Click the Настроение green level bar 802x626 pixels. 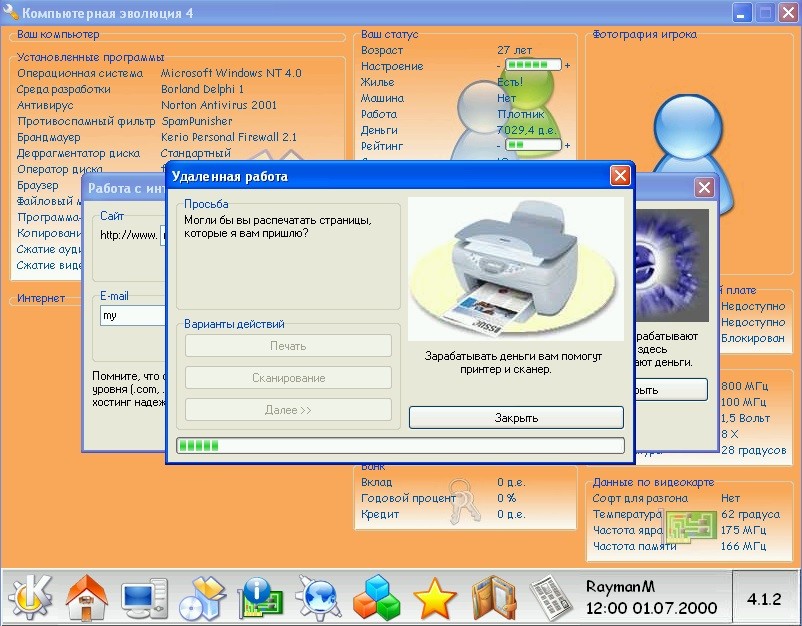tap(533, 65)
